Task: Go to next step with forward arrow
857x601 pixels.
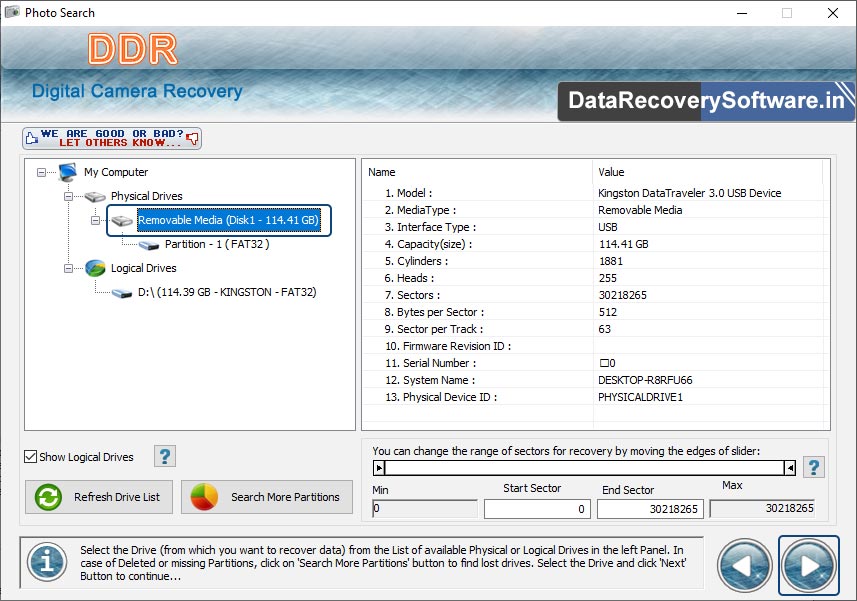Action: click(809, 565)
